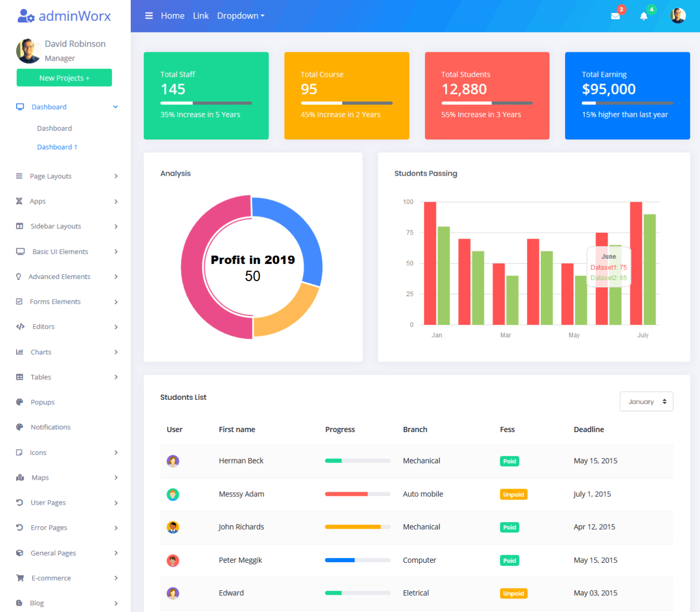The image size is (700, 612).
Task: Select Notifications in sidebar
Action: pyautogui.click(x=50, y=427)
